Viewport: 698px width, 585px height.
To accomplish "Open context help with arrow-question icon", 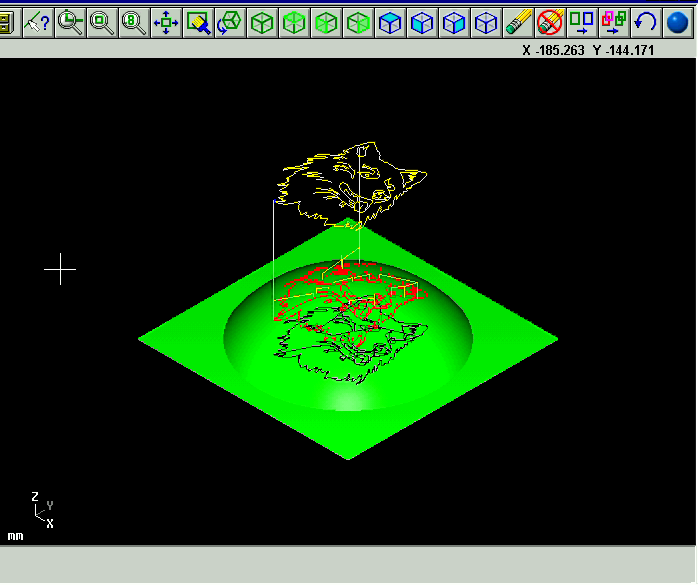I will coord(38,22).
